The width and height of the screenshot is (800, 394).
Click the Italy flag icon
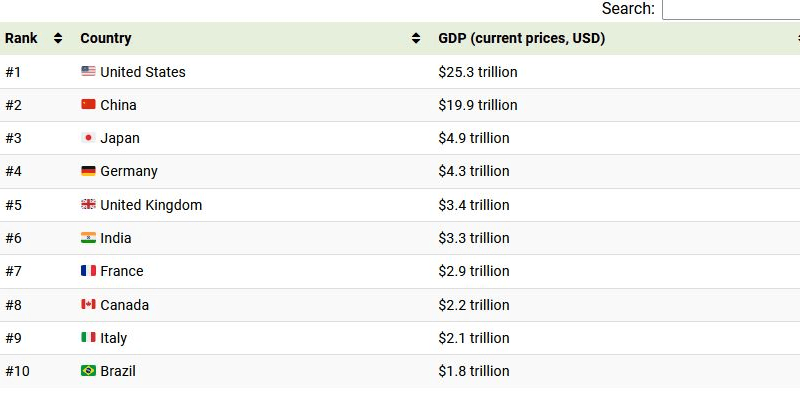click(88, 337)
